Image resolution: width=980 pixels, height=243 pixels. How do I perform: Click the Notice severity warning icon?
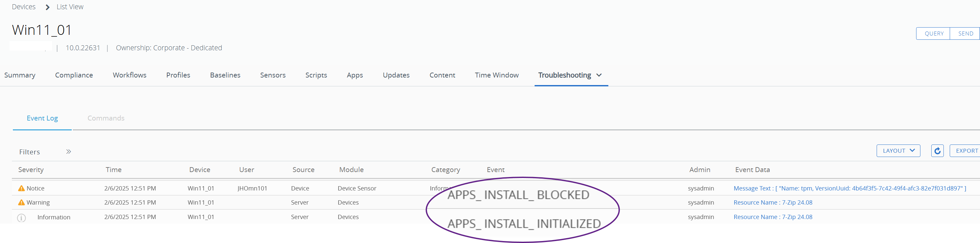pyautogui.click(x=21, y=188)
